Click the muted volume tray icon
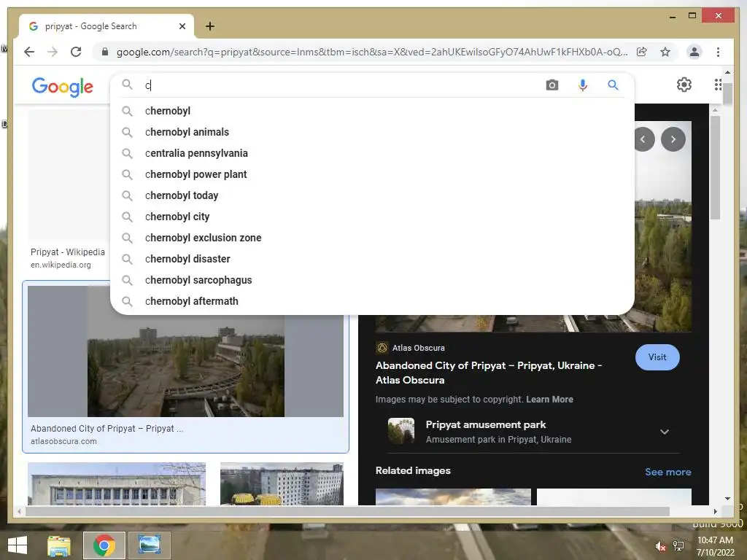This screenshot has height=560, width=747. [660, 546]
